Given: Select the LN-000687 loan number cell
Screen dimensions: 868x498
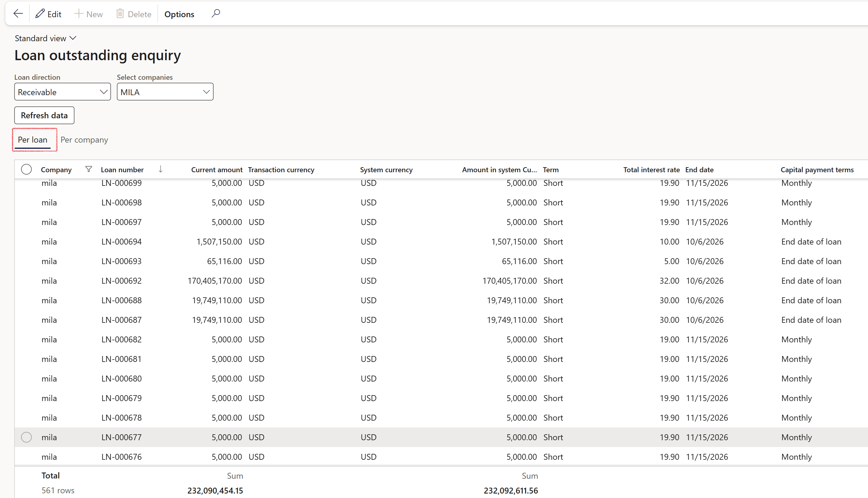Looking at the screenshot, I should click(122, 320).
